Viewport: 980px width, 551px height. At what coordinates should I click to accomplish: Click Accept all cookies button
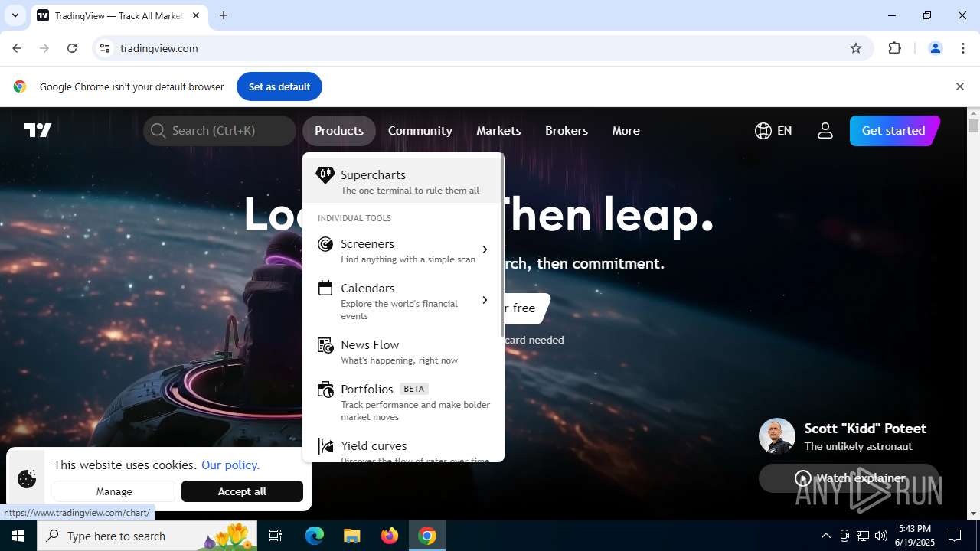point(242,491)
